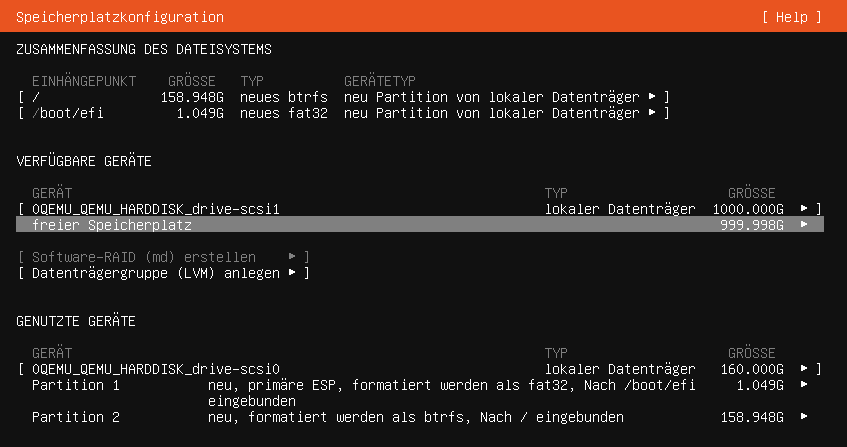
Task: Open the Help menu in header
Action: coord(791,17)
